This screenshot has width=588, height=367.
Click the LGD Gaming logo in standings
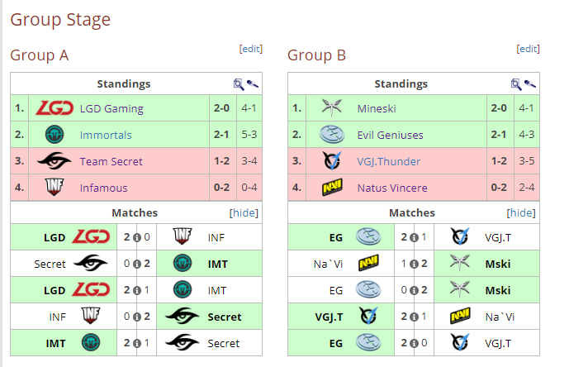tap(55, 108)
